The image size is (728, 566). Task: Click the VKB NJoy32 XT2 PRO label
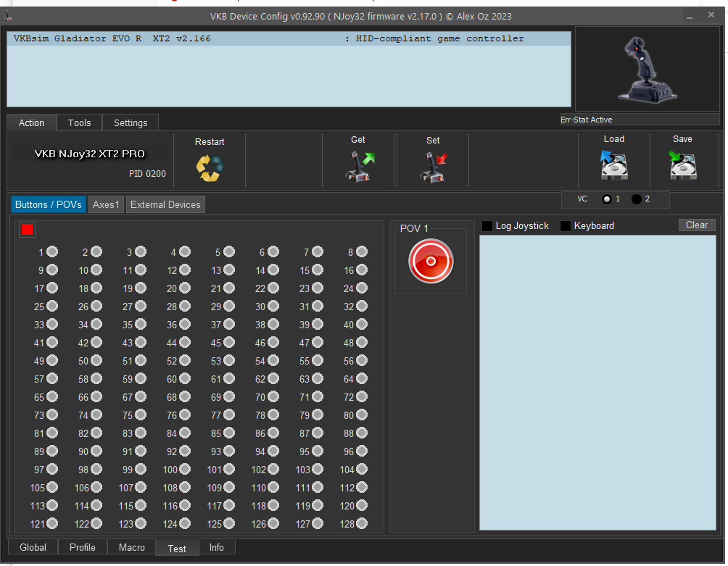pos(90,154)
